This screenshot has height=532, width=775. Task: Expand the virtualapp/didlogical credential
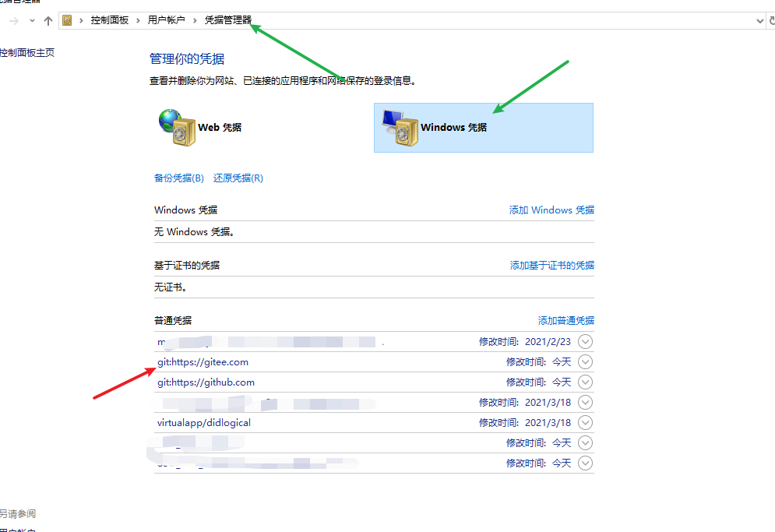[x=585, y=422]
